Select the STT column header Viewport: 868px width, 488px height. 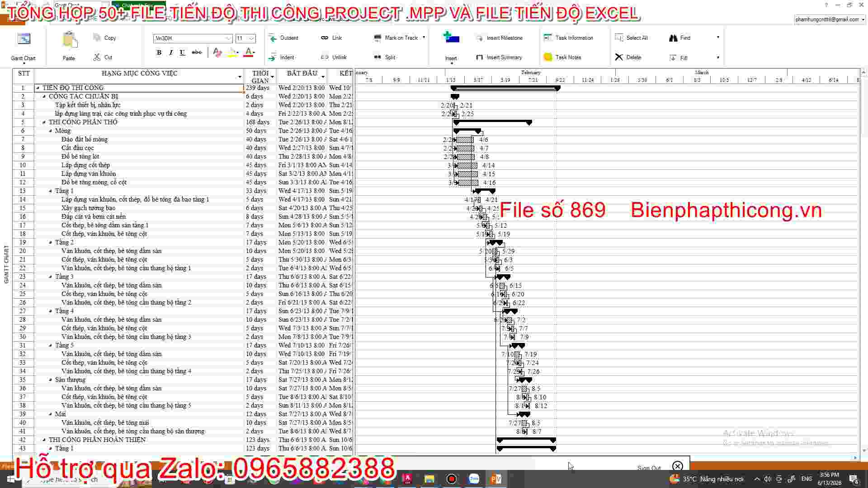pos(24,76)
